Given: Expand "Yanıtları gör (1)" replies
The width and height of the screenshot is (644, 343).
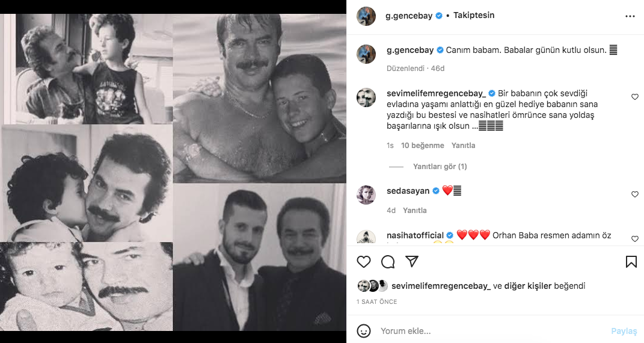Looking at the screenshot, I should point(440,167).
